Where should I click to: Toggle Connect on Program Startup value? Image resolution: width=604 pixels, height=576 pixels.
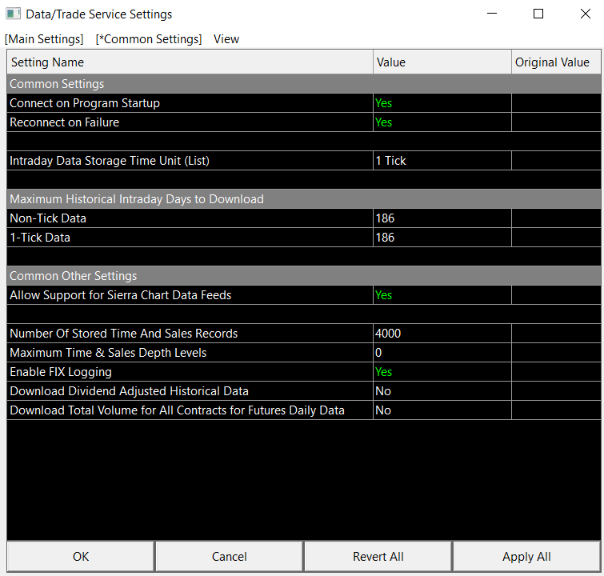442,103
